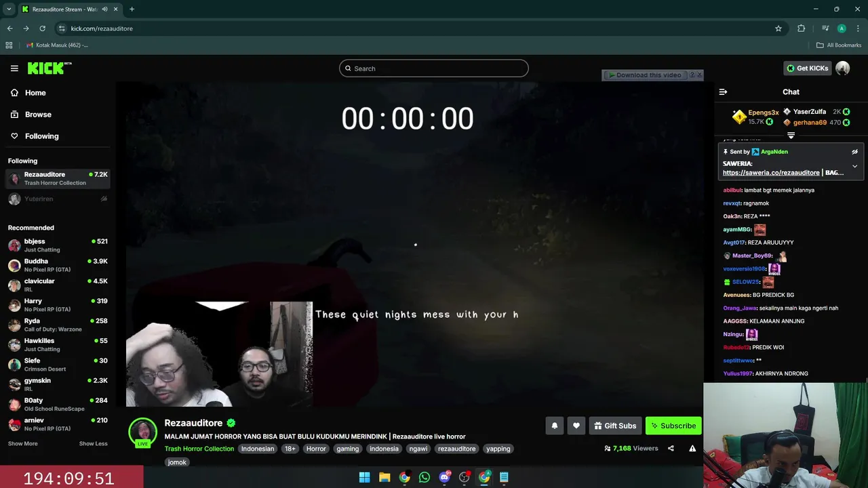
Task: Click top gifter Epengs3x
Action: tap(764, 113)
